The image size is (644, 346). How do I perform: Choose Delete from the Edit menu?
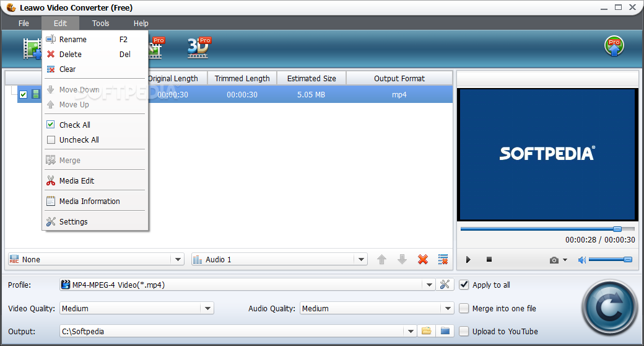pyautogui.click(x=95, y=55)
